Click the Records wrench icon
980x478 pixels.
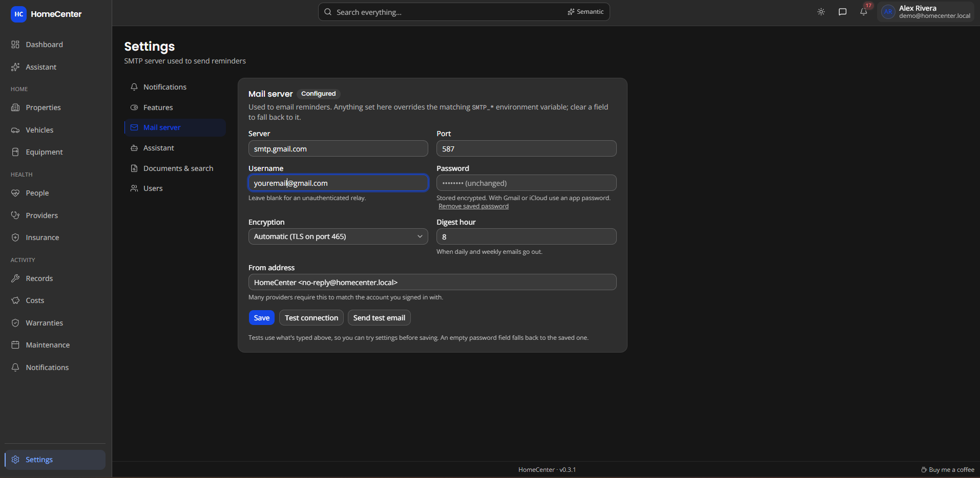click(x=15, y=278)
